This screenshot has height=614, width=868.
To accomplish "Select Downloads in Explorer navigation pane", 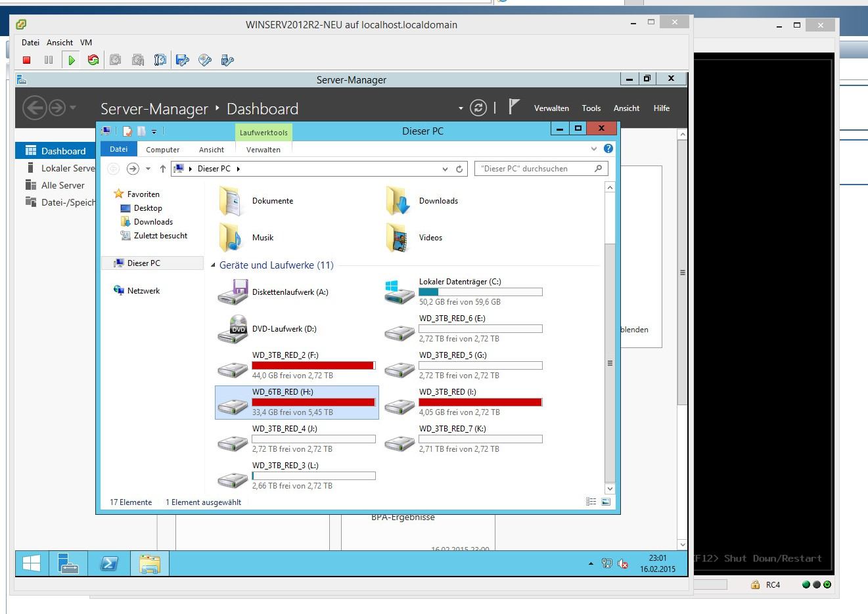I will [x=153, y=222].
